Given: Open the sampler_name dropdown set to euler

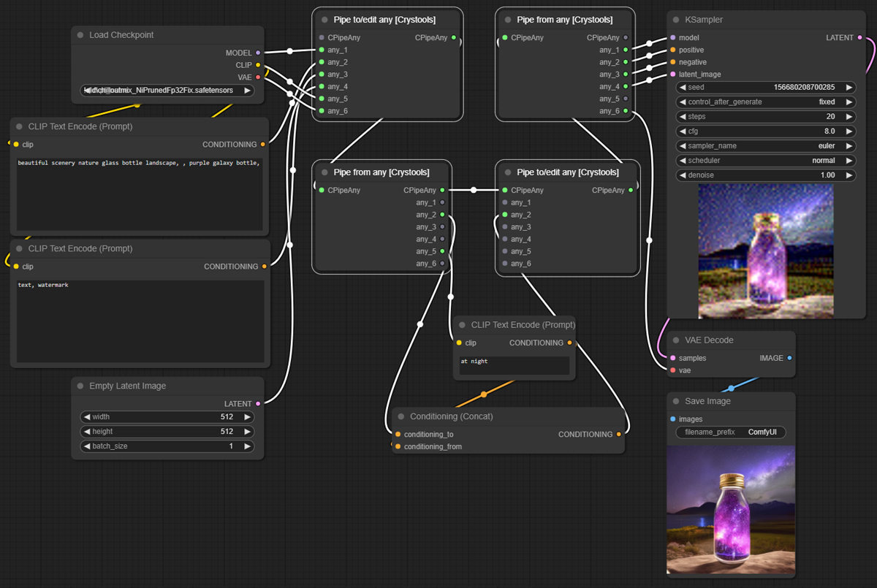Looking at the screenshot, I should (x=766, y=146).
